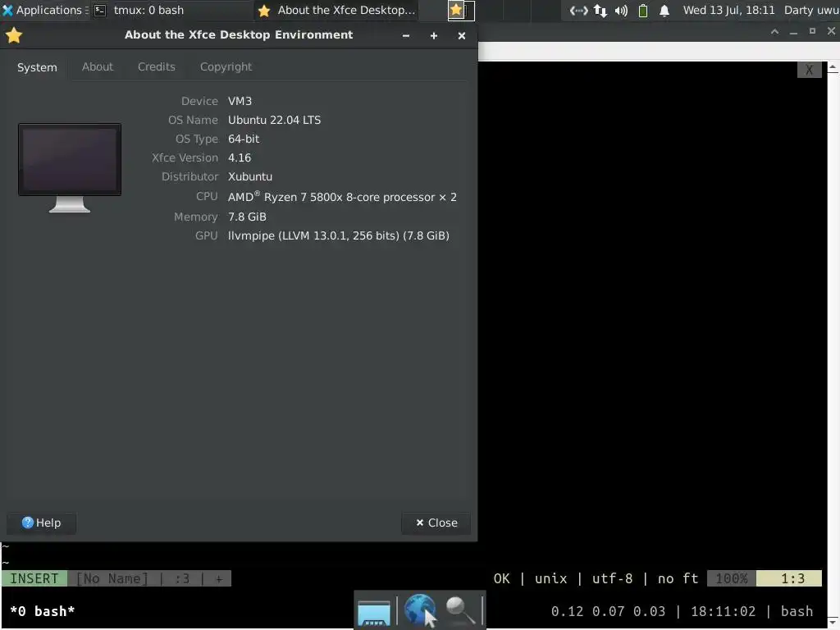Select About the Xfce Desktop taskbar button

[337, 10]
